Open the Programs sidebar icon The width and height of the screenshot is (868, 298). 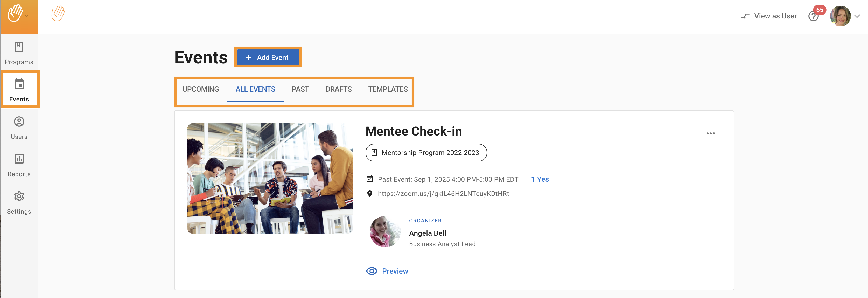point(19,47)
